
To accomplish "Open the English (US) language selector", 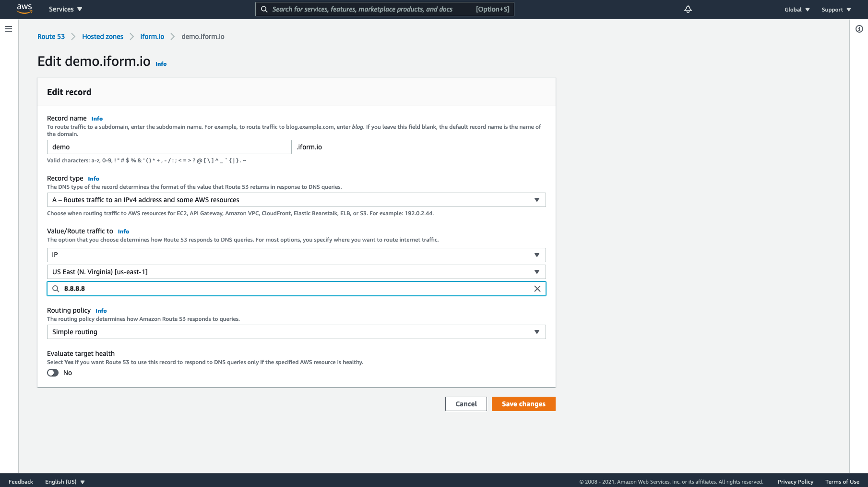I will [65, 482].
